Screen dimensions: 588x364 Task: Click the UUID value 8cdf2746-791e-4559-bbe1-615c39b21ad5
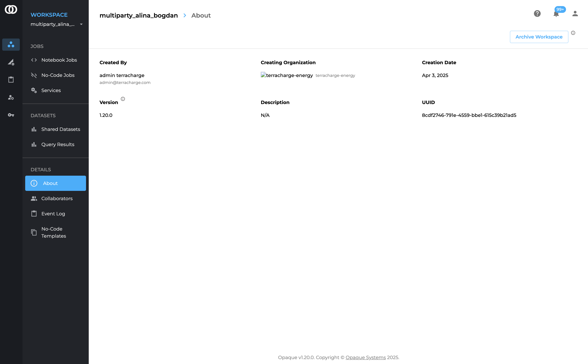click(469, 115)
